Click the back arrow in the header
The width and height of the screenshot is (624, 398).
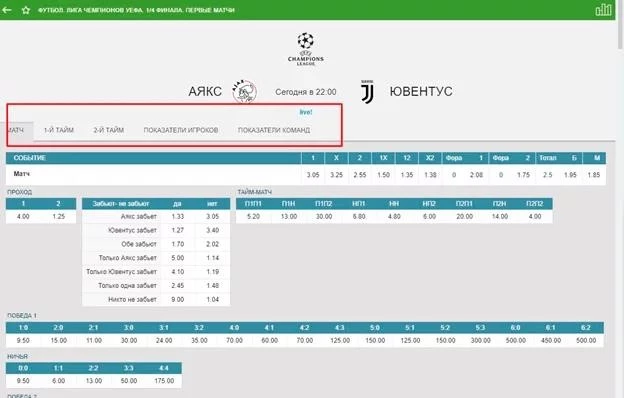point(7,10)
